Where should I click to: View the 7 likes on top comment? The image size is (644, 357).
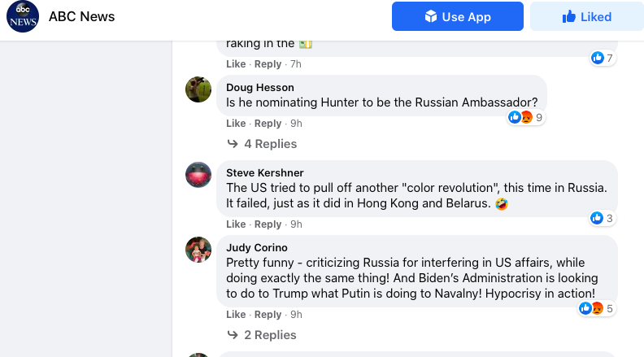[x=603, y=58]
